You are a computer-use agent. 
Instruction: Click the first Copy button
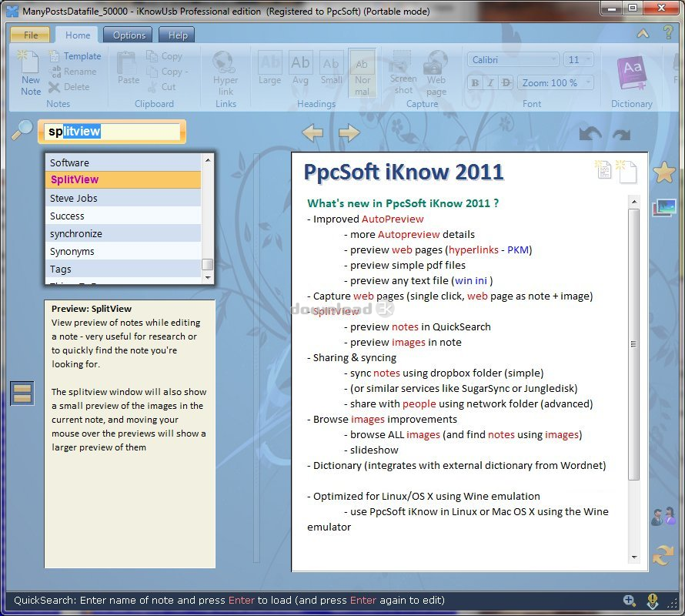[164, 56]
